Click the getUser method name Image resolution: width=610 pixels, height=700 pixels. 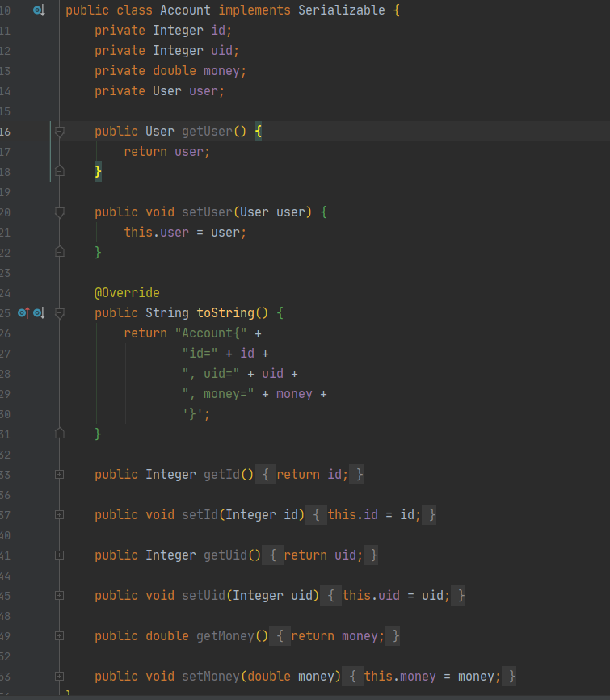(x=208, y=132)
